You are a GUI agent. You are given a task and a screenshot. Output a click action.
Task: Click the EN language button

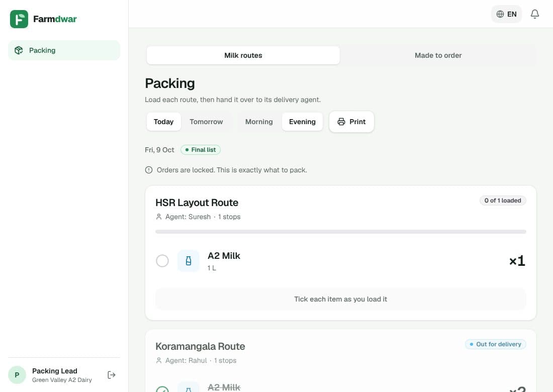tap(506, 14)
